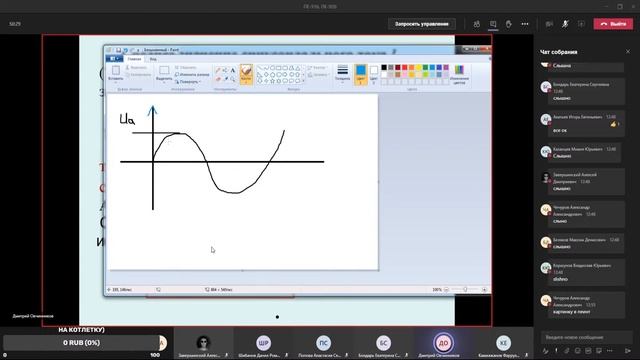The width and height of the screenshot is (640, 360).
Task: Open the Edit colors palette in Paint
Action: pos(459,75)
